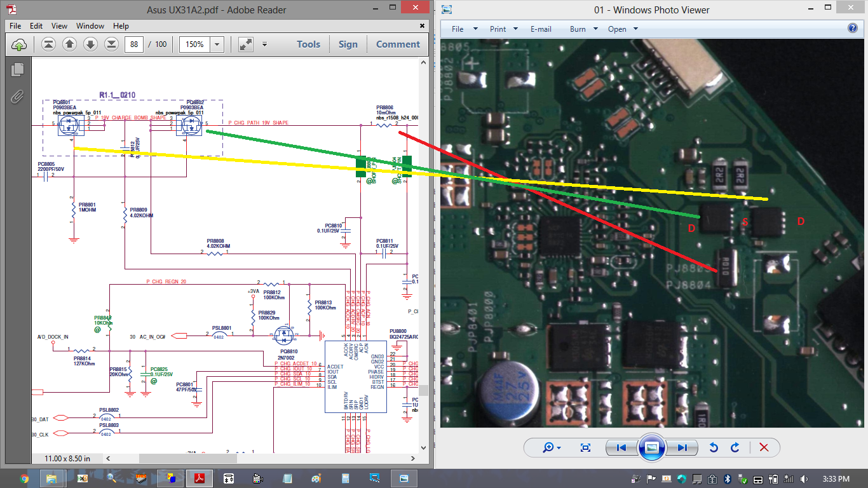This screenshot has width=868, height=488.
Task: Go to previous photo in Photo Viewer
Action: pyautogui.click(x=621, y=448)
